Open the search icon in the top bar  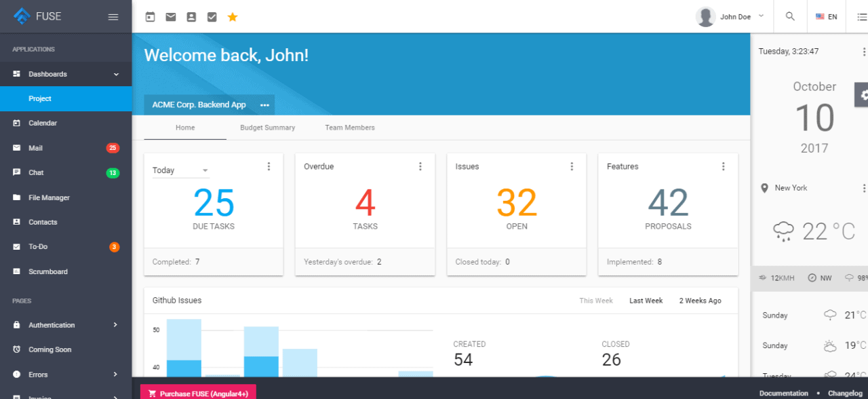tap(789, 16)
